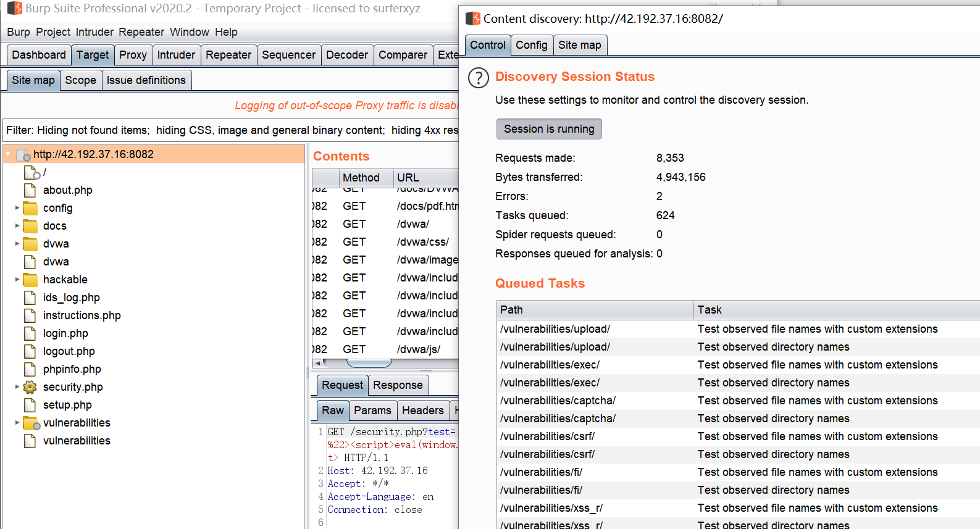Click the Bytes transferred value 4,943,156
This screenshot has height=529, width=980.
(x=681, y=177)
